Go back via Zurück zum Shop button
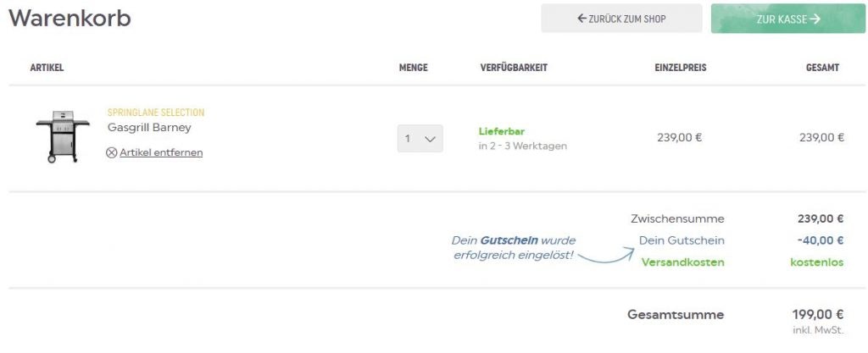The width and height of the screenshot is (868, 353). (621, 19)
